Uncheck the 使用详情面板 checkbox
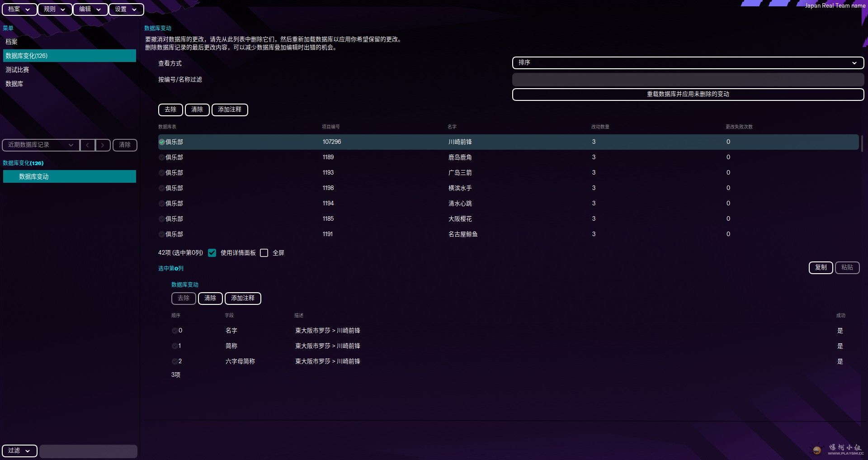Screen dimensions: 868x460 coord(212,253)
